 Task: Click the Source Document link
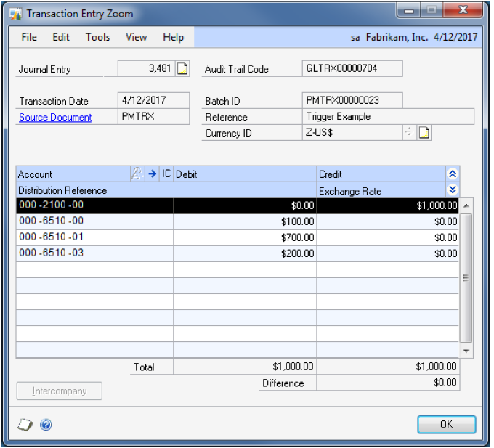(55, 117)
